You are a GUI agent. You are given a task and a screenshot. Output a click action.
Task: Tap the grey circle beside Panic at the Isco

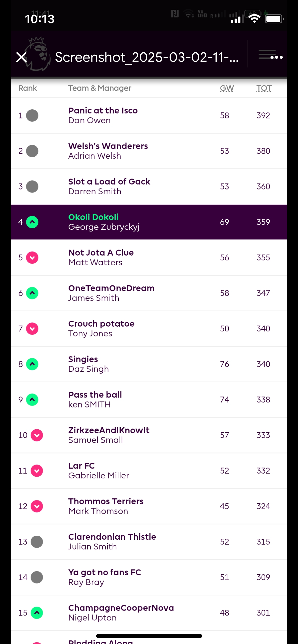32,115
